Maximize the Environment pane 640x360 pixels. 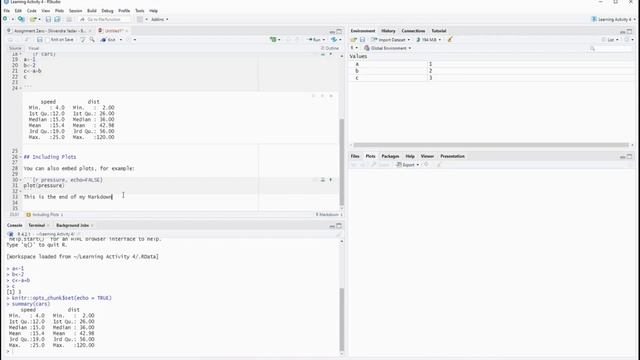click(630, 31)
